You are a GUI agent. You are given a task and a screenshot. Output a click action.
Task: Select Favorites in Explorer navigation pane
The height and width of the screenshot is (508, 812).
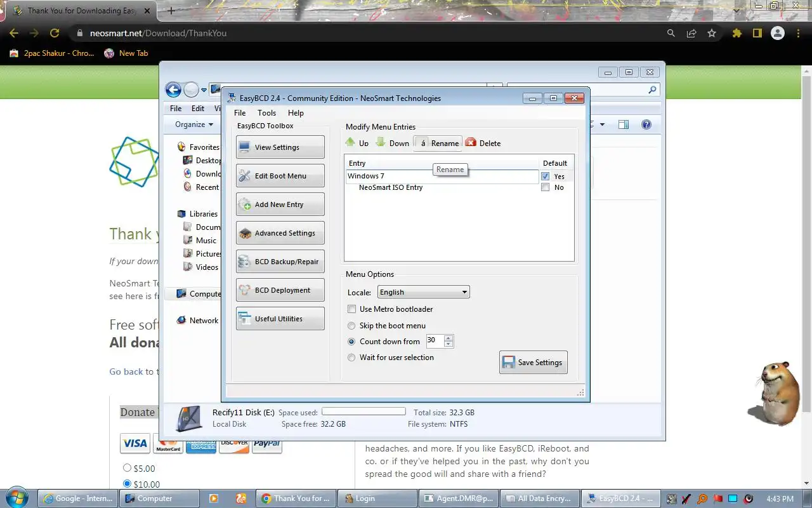coord(204,147)
